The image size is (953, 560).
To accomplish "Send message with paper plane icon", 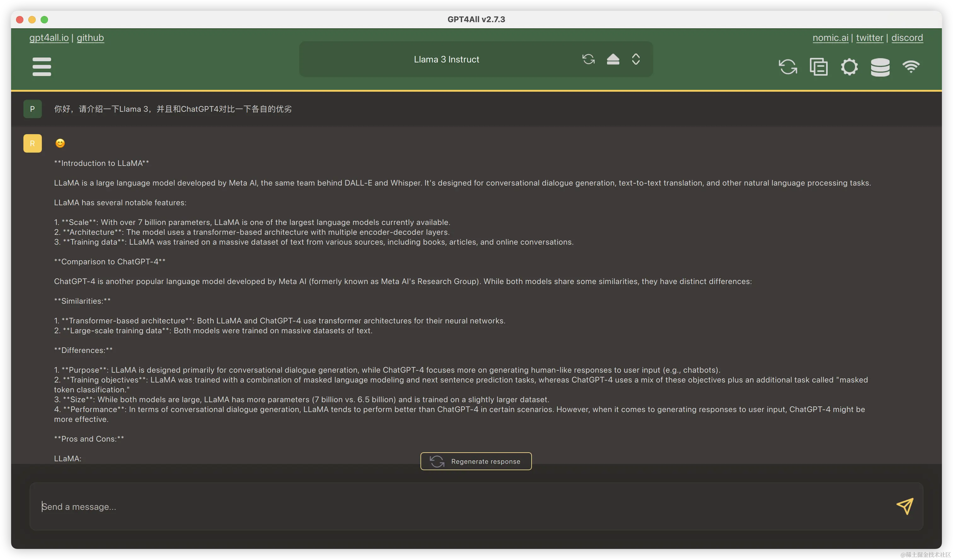I will coord(904,506).
